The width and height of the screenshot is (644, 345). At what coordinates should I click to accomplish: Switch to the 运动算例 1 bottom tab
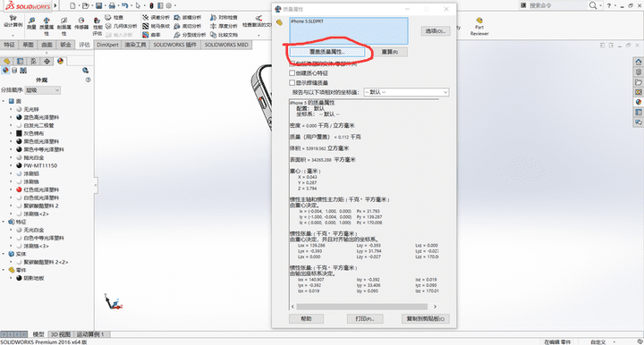[x=90, y=334]
